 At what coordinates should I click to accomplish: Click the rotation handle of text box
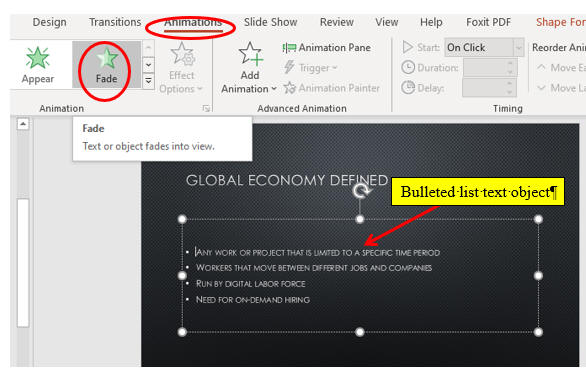click(360, 191)
